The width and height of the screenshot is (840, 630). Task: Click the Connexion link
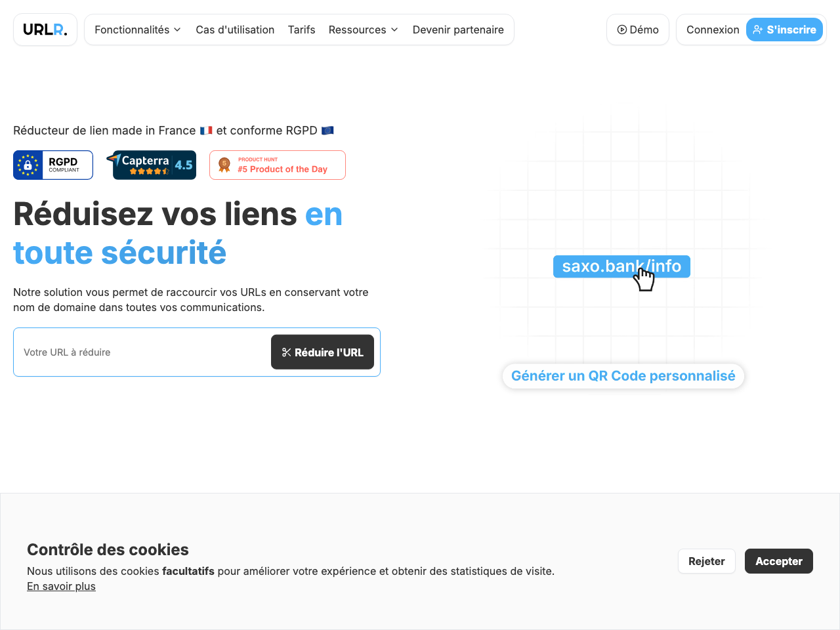coord(713,29)
